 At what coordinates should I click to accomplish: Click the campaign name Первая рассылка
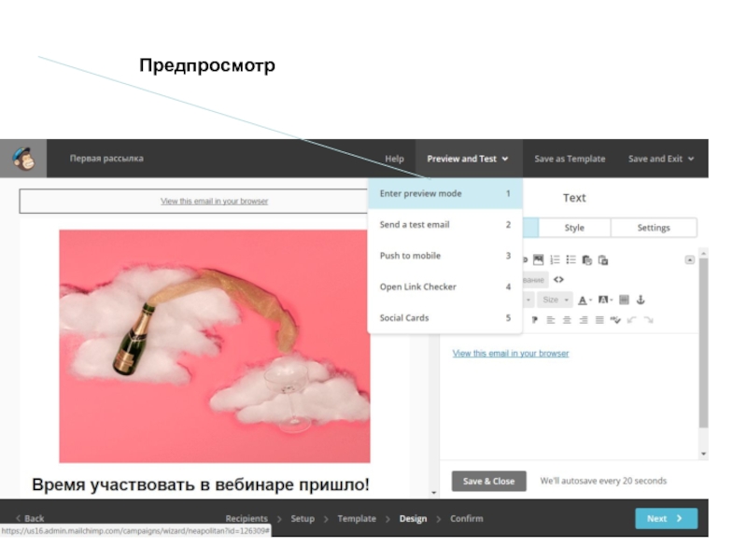click(x=106, y=158)
